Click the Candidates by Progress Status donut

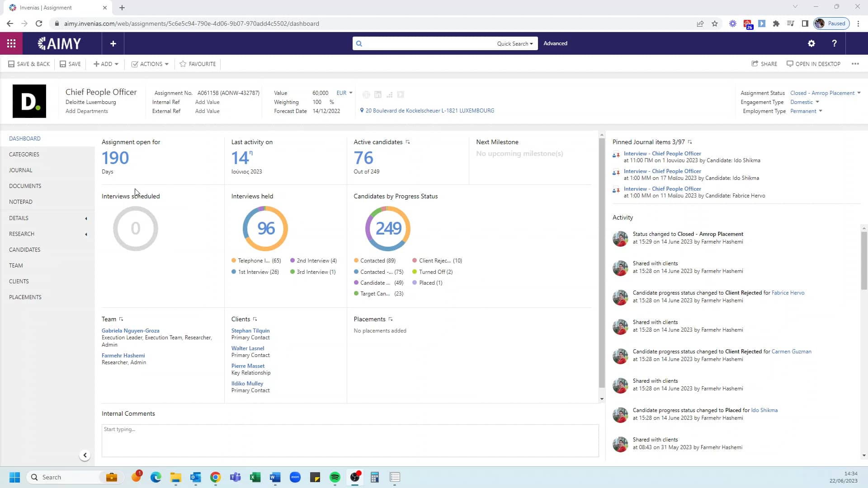388,229
